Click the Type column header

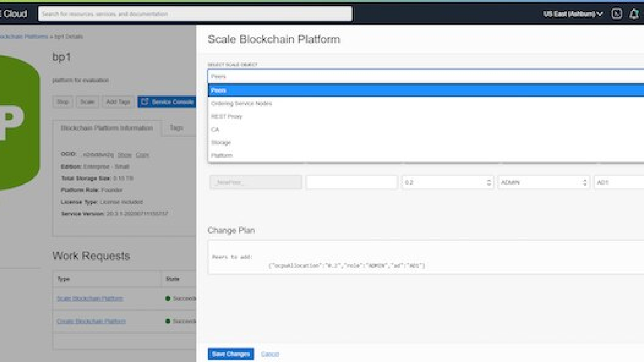click(64, 279)
